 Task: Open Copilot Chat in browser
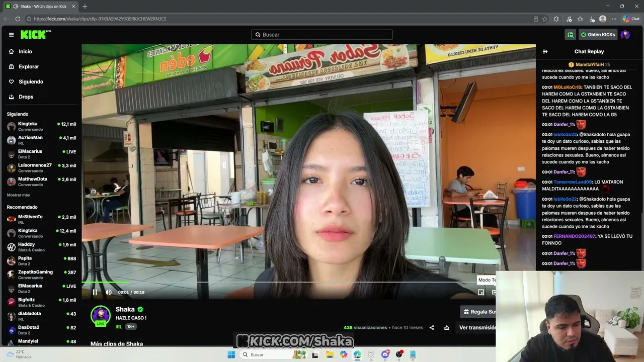631,19
